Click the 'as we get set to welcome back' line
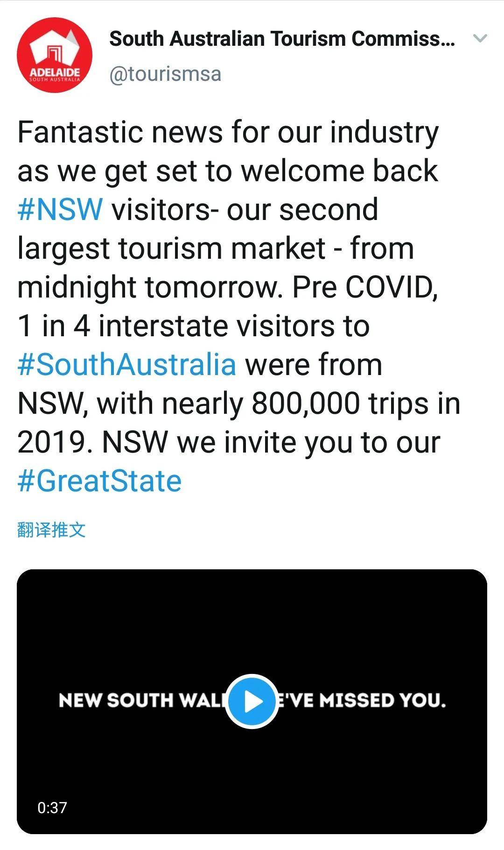The height and width of the screenshot is (850, 504). pyautogui.click(x=228, y=171)
